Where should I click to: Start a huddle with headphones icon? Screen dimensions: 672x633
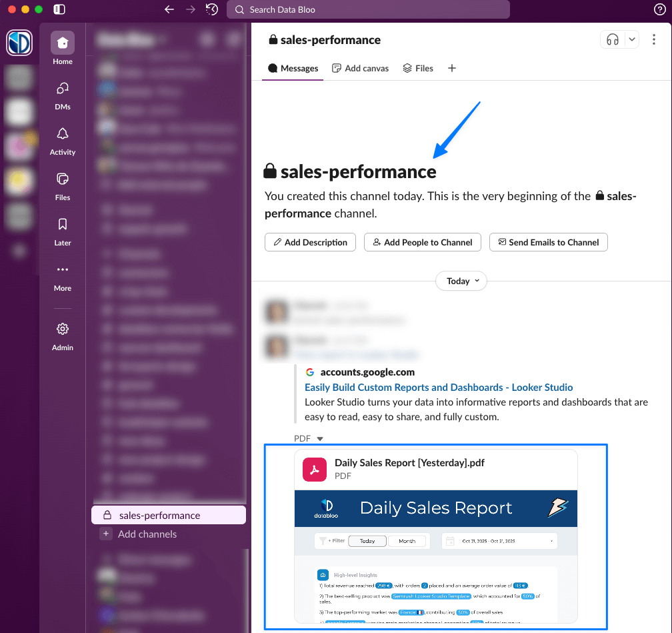612,40
